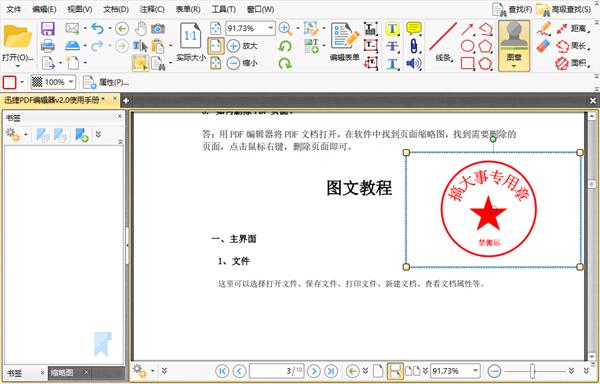Open the 100% opacity dropdown

coord(71,82)
